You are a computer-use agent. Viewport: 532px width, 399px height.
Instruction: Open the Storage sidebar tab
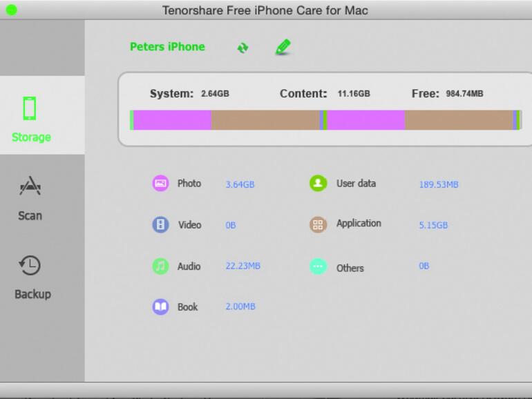tap(42, 115)
